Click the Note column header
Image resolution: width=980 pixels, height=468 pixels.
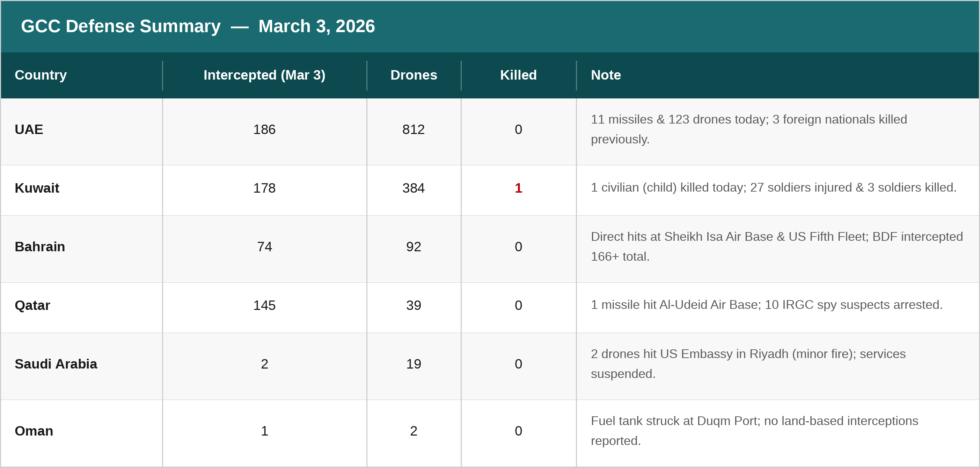(x=606, y=75)
